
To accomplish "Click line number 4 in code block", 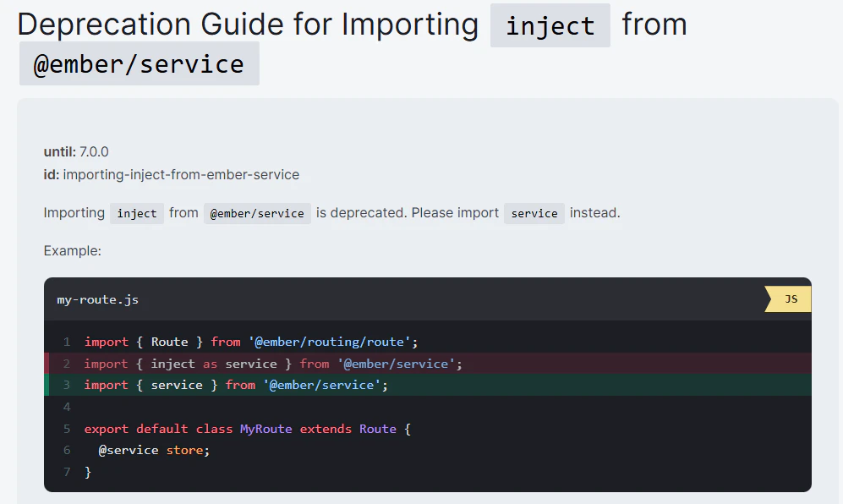I will coord(67,407).
